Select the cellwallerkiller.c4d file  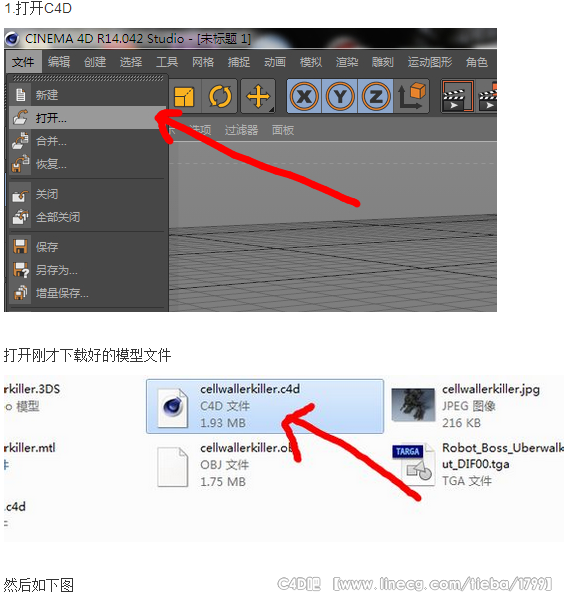265,407
